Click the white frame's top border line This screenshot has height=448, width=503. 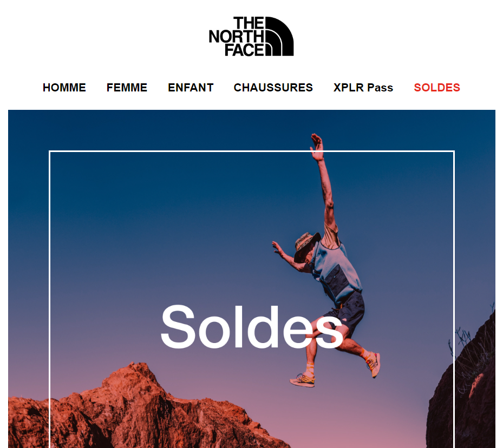point(252,151)
